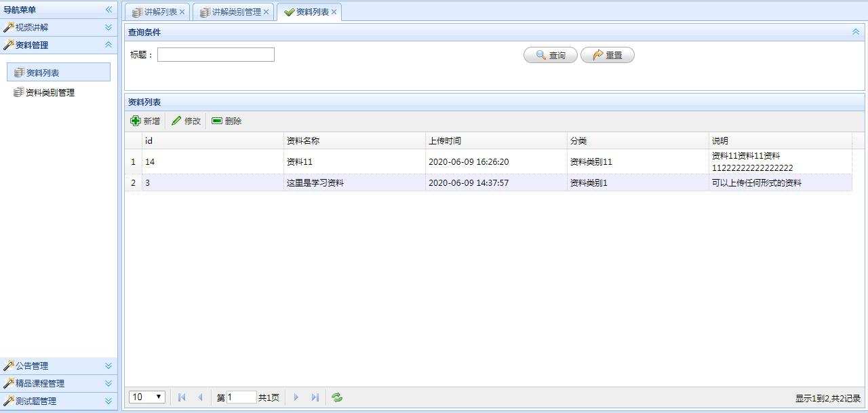The image size is (868, 413).
Task: Sort by the 说明 column header
Action: [x=780, y=140]
